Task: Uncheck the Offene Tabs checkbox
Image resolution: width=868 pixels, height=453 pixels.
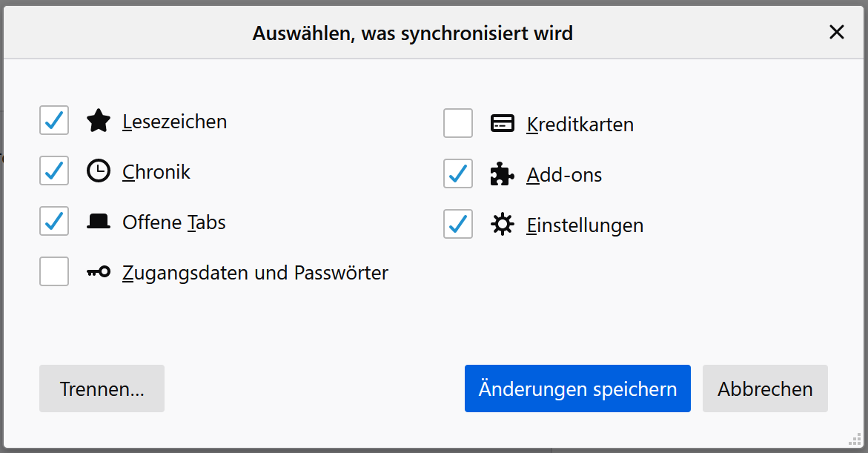Action: tap(54, 222)
